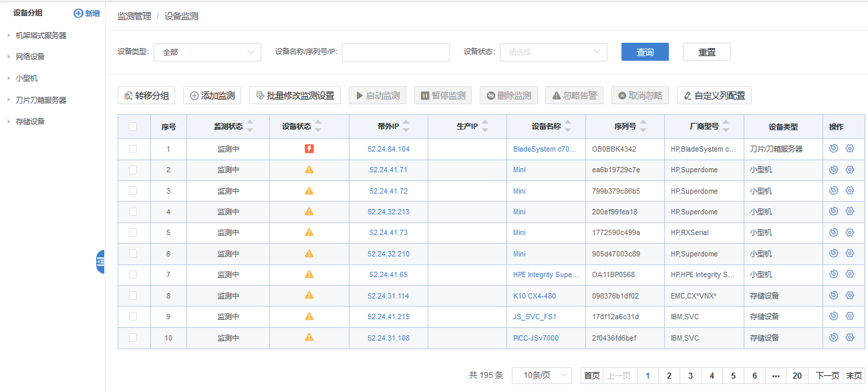Image resolution: width=868 pixels, height=392 pixels.
Task: Sort by 带外IP column
Action: [406, 126]
